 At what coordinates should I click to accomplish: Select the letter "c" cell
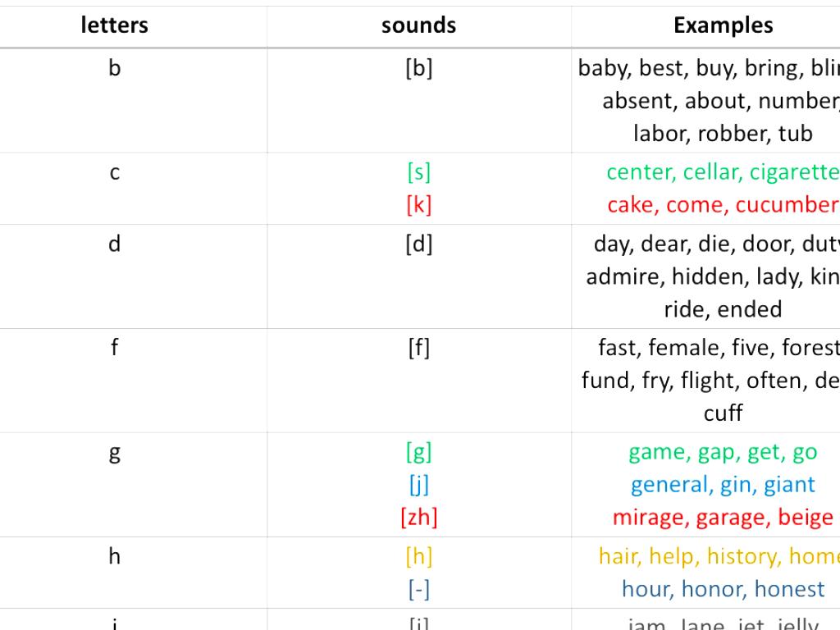tap(115, 173)
